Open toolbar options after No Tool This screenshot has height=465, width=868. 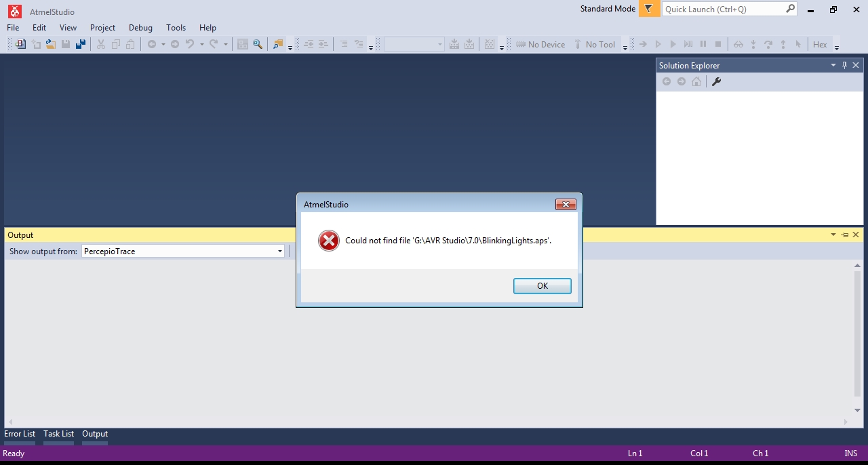point(625,46)
